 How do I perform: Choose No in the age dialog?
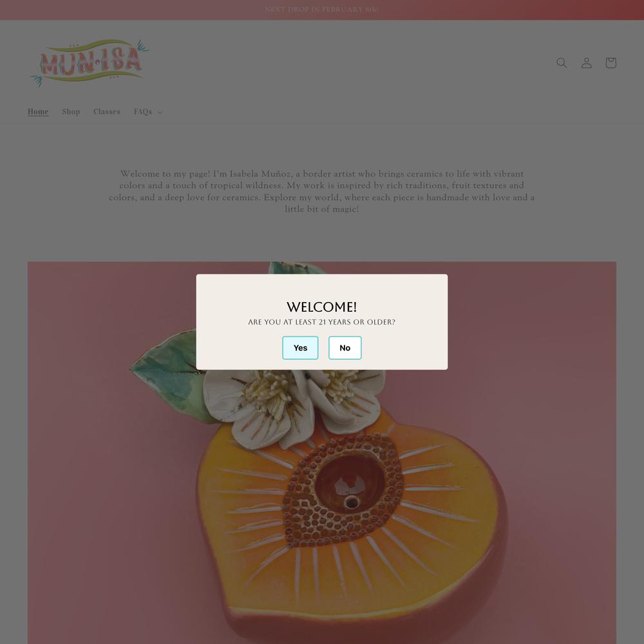345,348
